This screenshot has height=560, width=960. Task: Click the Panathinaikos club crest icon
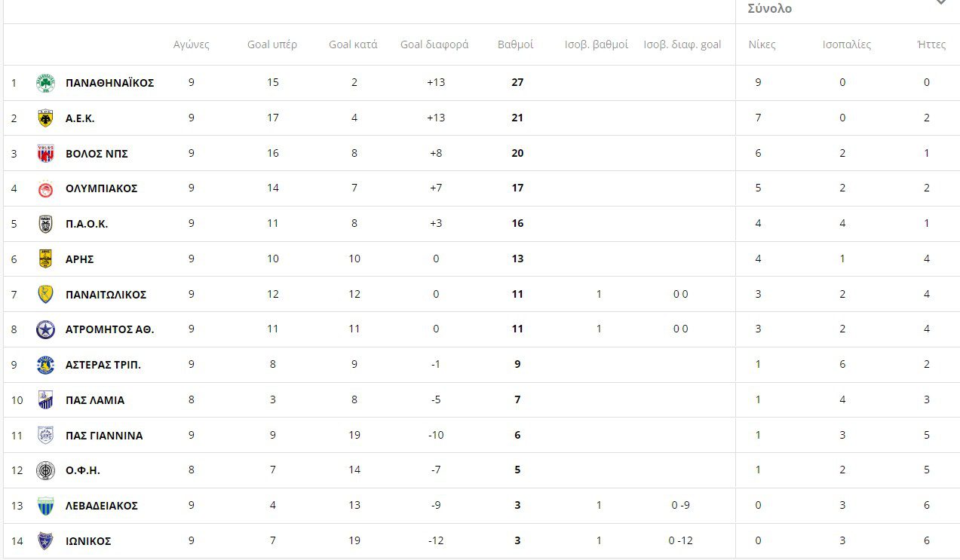[x=46, y=83]
